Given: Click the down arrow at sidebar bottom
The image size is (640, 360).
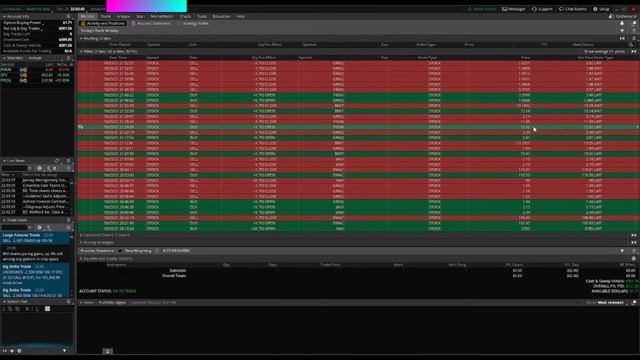Looking at the screenshot, I should click(x=64, y=351).
